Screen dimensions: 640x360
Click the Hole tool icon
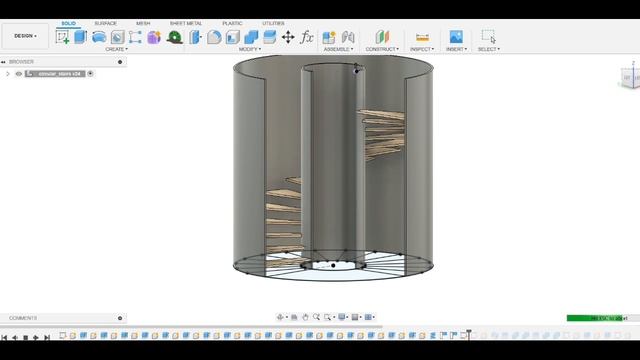118,37
